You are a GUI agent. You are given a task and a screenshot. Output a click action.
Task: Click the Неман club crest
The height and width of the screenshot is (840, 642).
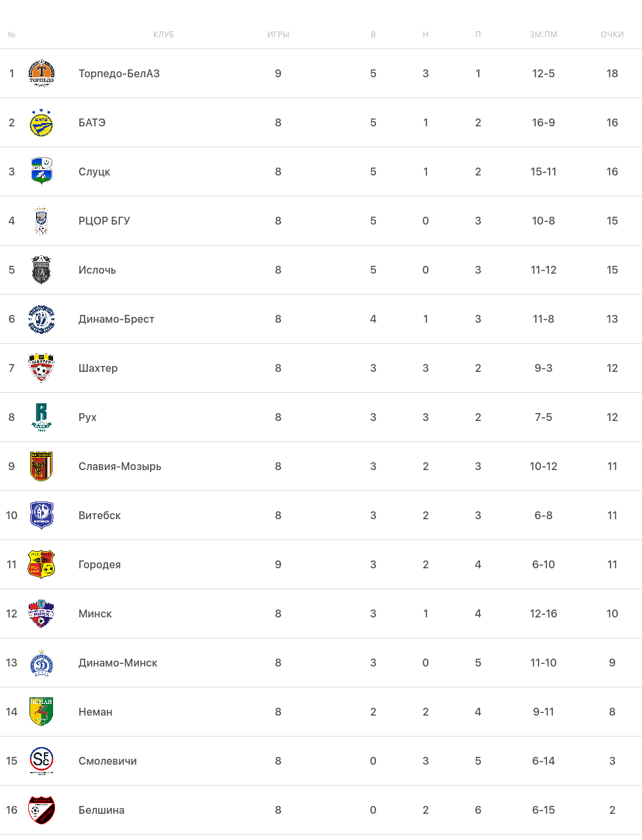click(41, 712)
